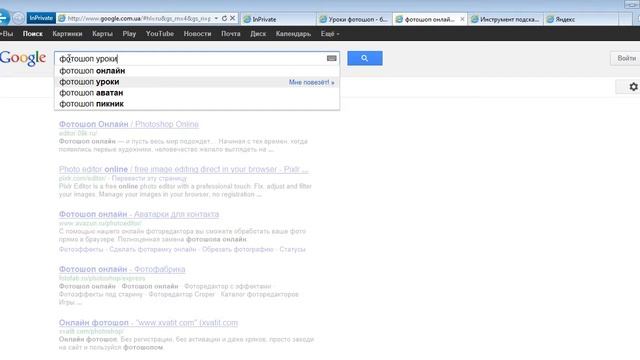Switch to the Яндекс tab

(581, 19)
